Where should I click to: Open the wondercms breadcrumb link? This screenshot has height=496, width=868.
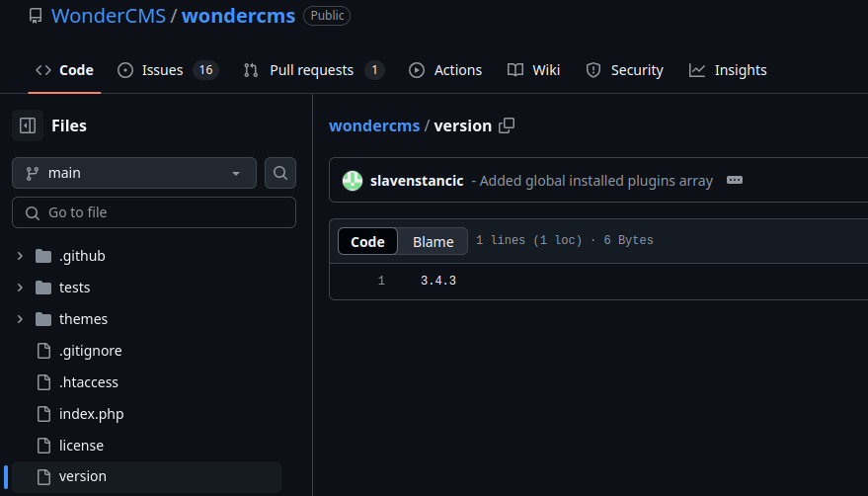click(x=374, y=125)
